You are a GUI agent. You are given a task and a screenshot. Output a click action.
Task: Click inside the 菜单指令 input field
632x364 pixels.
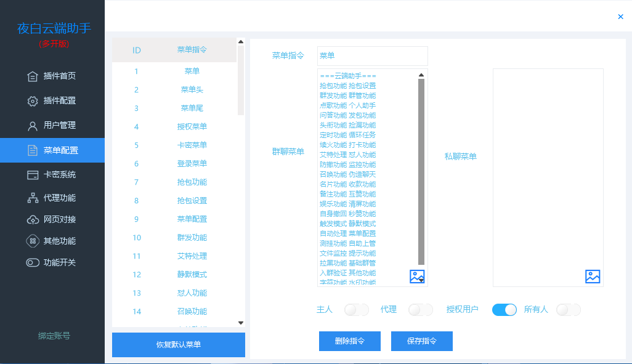click(x=371, y=55)
